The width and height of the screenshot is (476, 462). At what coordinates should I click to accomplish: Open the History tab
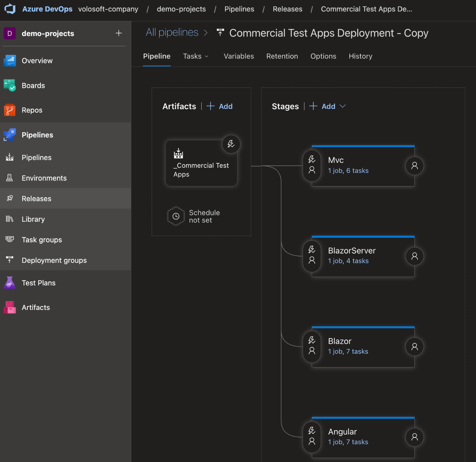pyautogui.click(x=360, y=56)
